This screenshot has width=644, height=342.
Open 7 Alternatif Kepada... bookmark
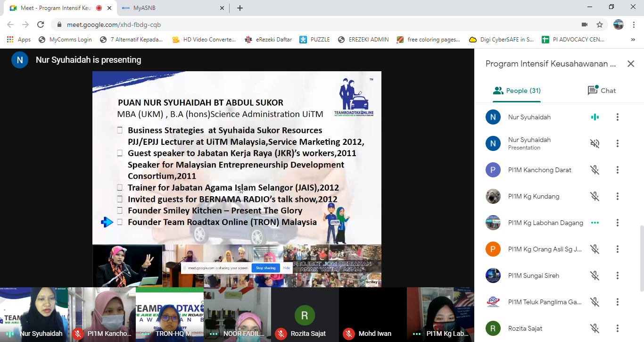pos(132,40)
